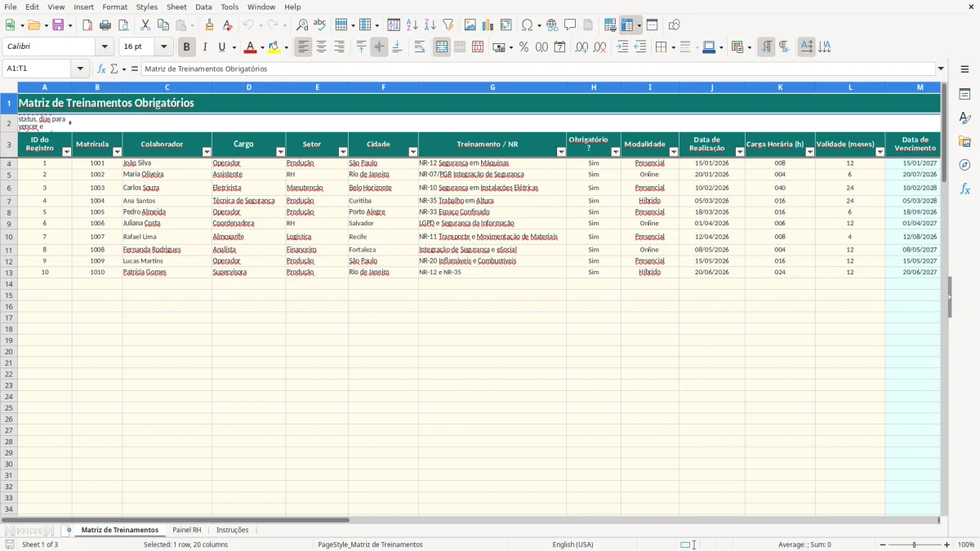Expand the formula bar
The height and width of the screenshot is (551, 980).
click(x=941, y=69)
